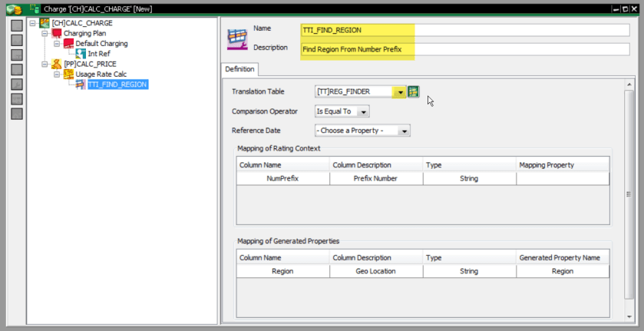The width and height of the screenshot is (644, 331).
Task: Click the Definition panel's scroll down arrow
Action: (629, 316)
